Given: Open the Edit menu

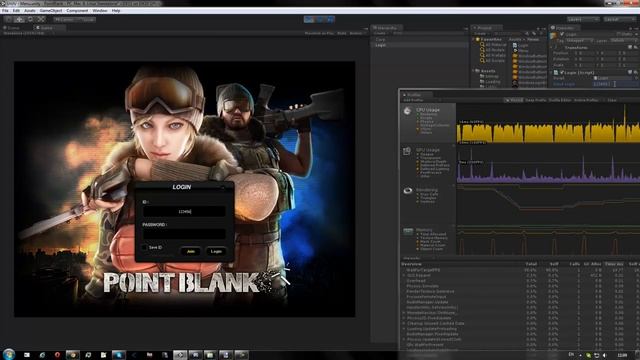Looking at the screenshot, I should coord(16,11).
